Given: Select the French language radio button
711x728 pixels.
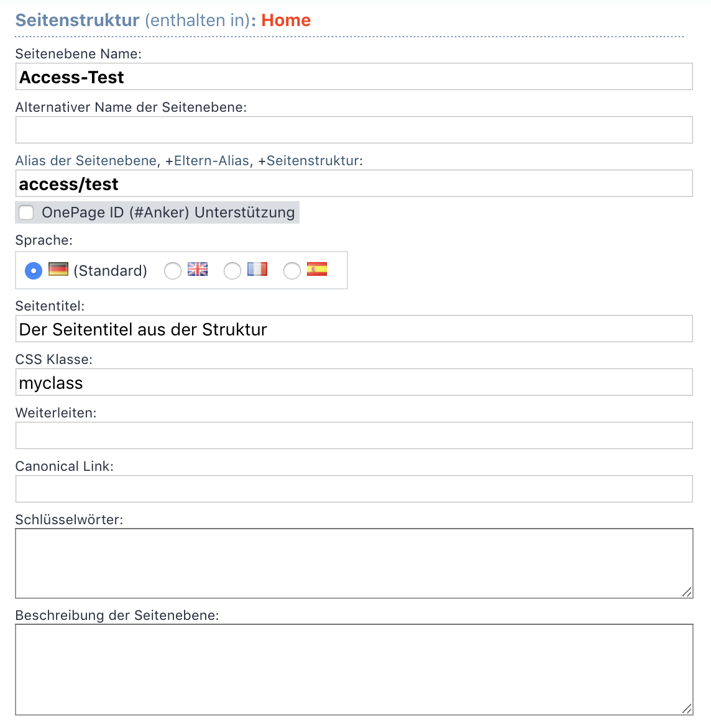Looking at the screenshot, I should (x=232, y=271).
